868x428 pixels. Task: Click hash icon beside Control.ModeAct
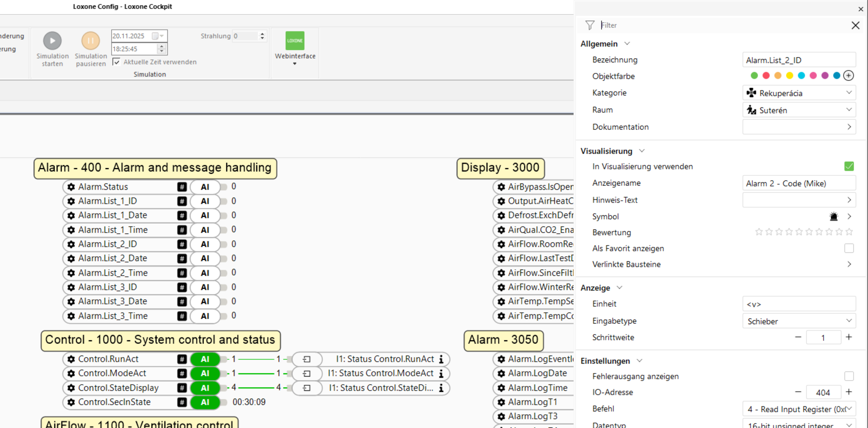(x=182, y=373)
